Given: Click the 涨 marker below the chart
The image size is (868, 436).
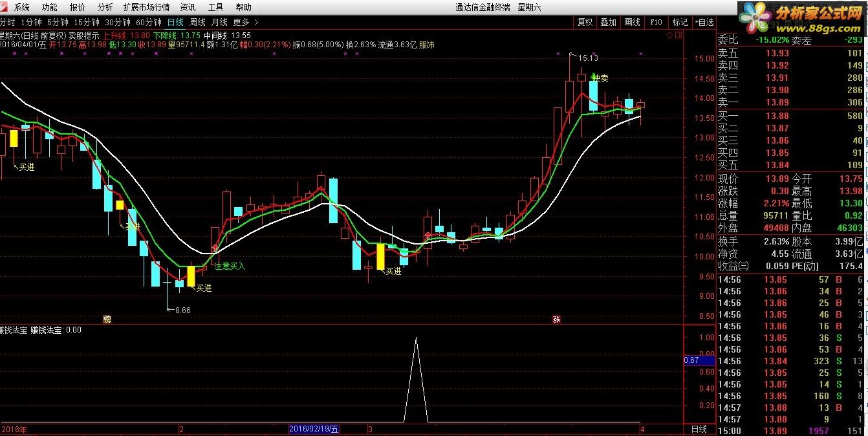Looking at the screenshot, I should pyautogui.click(x=556, y=320).
